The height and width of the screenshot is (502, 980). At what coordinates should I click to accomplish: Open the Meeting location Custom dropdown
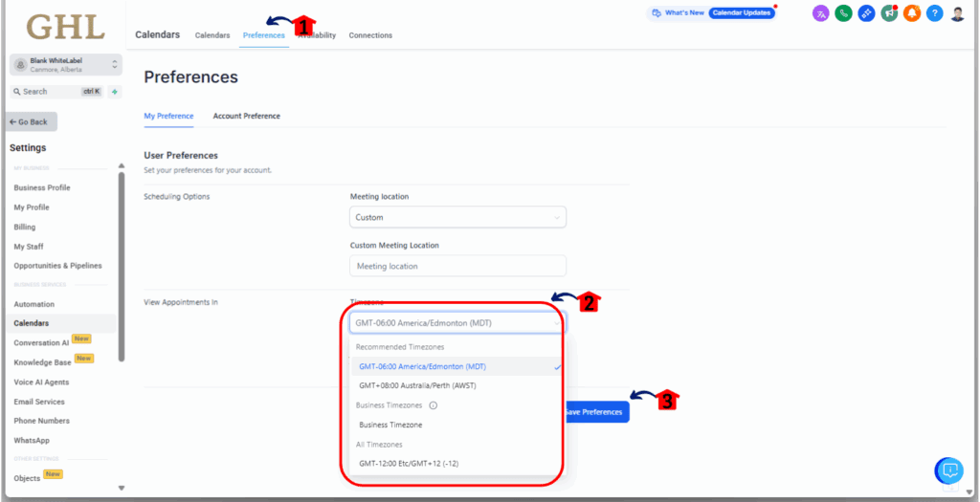[457, 217]
